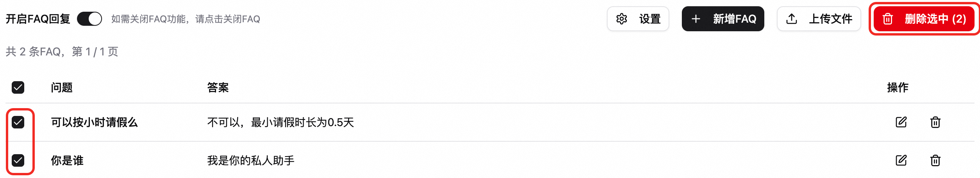Click the trash icon for '可以按小时请假么' row
The width and height of the screenshot is (980, 178).
(935, 122)
